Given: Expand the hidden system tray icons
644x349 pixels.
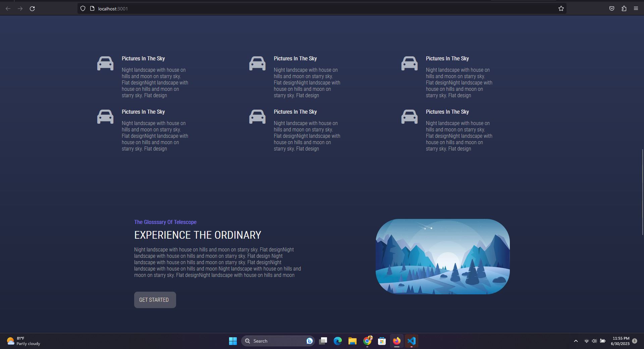Looking at the screenshot, I should pos(576,341).
